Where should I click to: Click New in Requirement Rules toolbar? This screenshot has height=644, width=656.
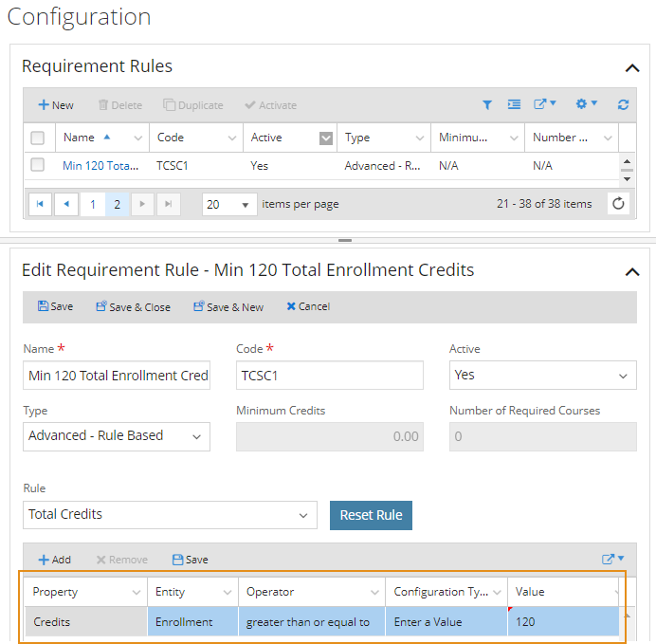(56, 105)
